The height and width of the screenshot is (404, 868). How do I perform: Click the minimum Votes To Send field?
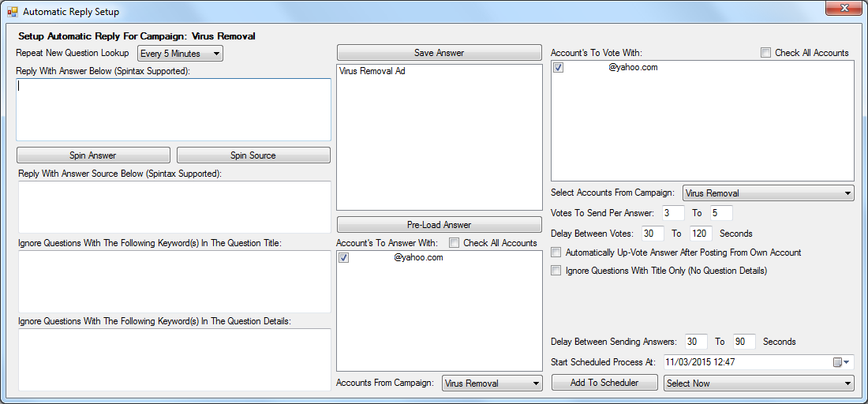click(673, 213)
